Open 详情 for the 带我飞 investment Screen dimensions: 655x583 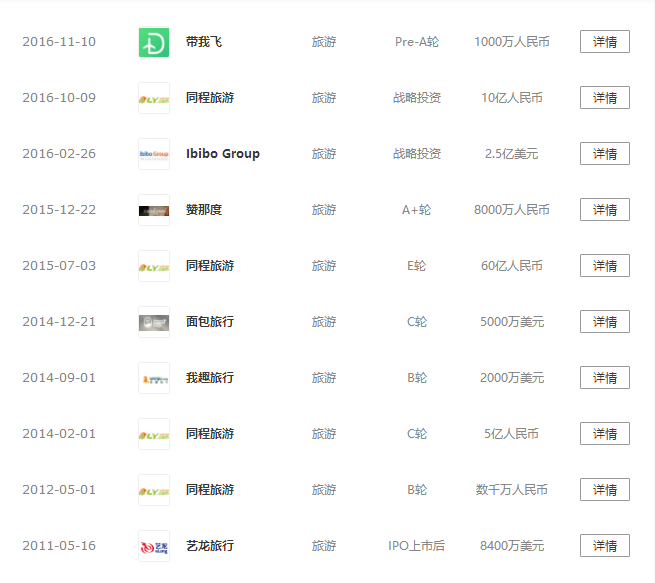tap(604, 42)
